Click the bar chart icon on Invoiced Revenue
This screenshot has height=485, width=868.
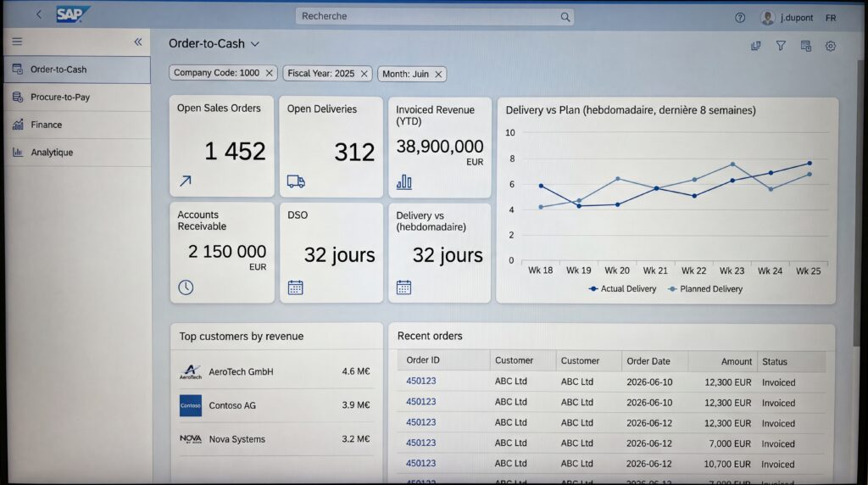pyautogui.click(x=404, y=181)
